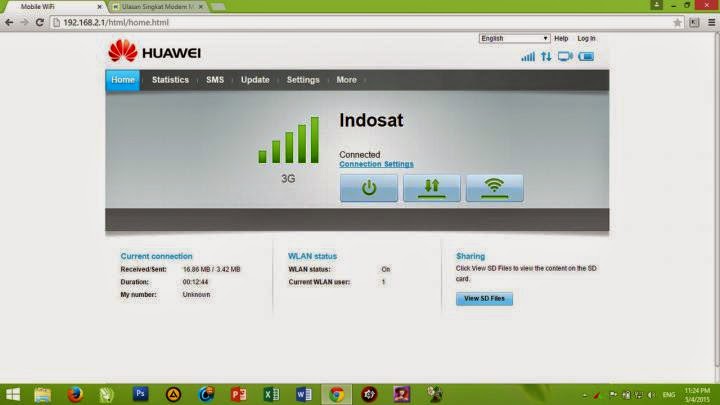Click the connected device monitor status icon
This screenshot has height=405, width=720.
(x=565, y=56)
